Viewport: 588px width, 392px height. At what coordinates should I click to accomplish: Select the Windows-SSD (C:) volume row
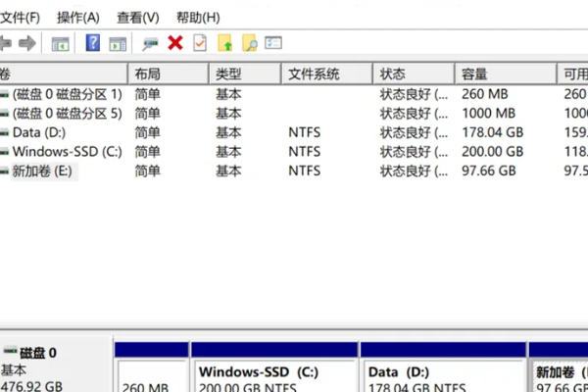click(x=65, y=152)
